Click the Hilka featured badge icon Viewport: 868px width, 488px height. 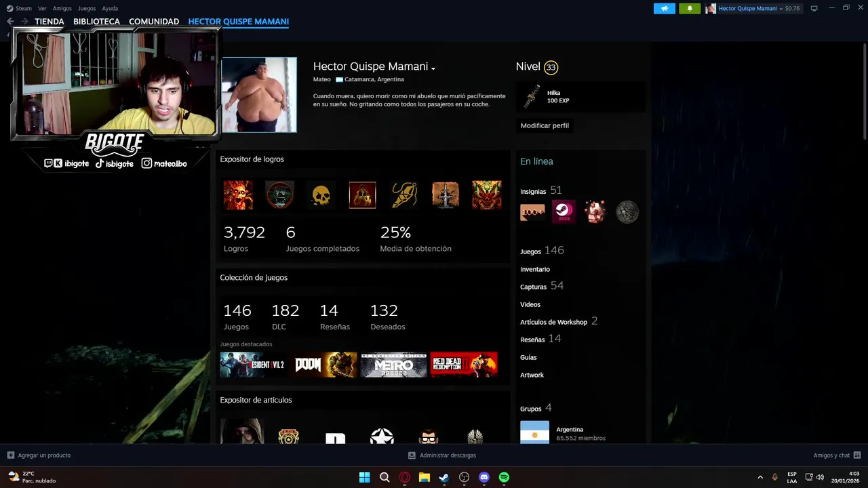click(x=532, y=97)
